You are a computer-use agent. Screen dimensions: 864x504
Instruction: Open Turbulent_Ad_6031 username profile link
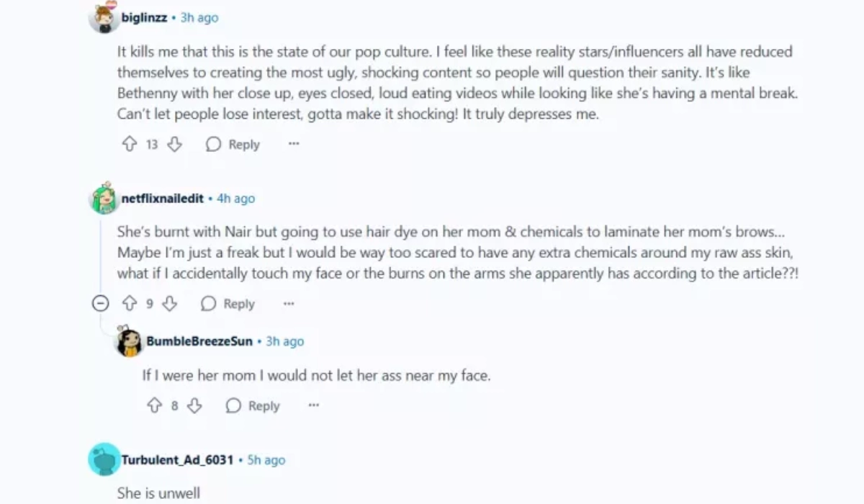[x=177, y=459]
